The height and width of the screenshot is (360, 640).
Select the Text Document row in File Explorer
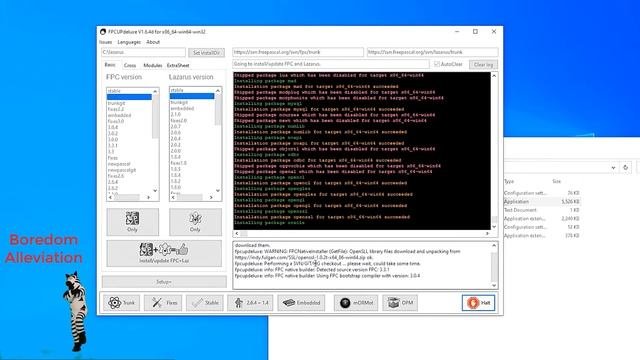coord(542,210)
